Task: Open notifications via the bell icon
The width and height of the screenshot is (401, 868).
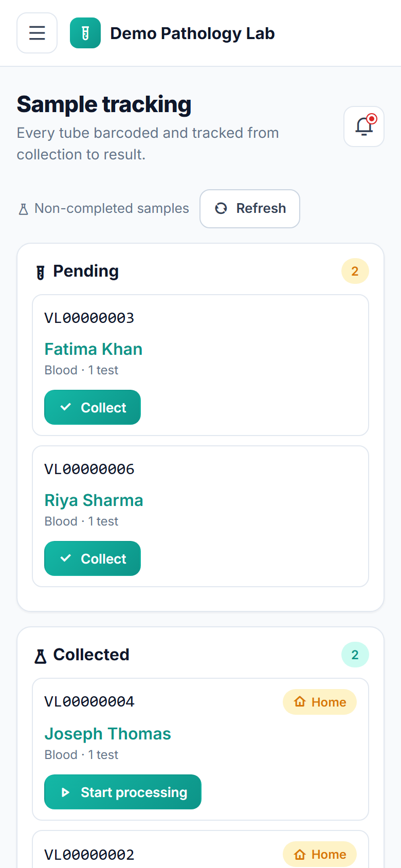Action: [364, 126]
